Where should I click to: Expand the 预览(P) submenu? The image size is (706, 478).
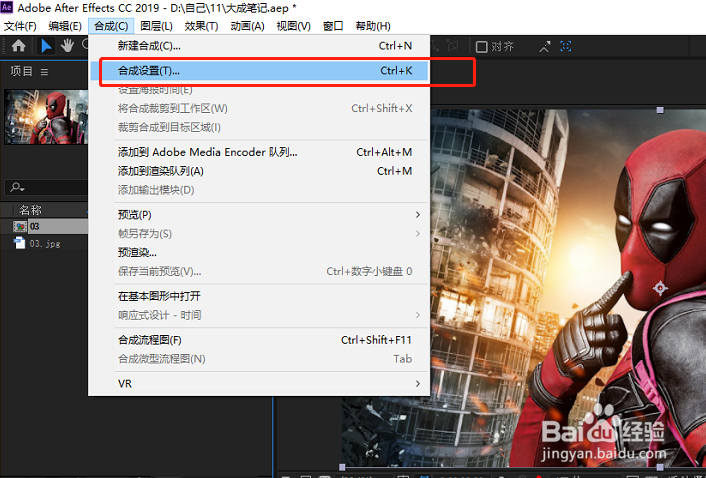coord(259,215)
